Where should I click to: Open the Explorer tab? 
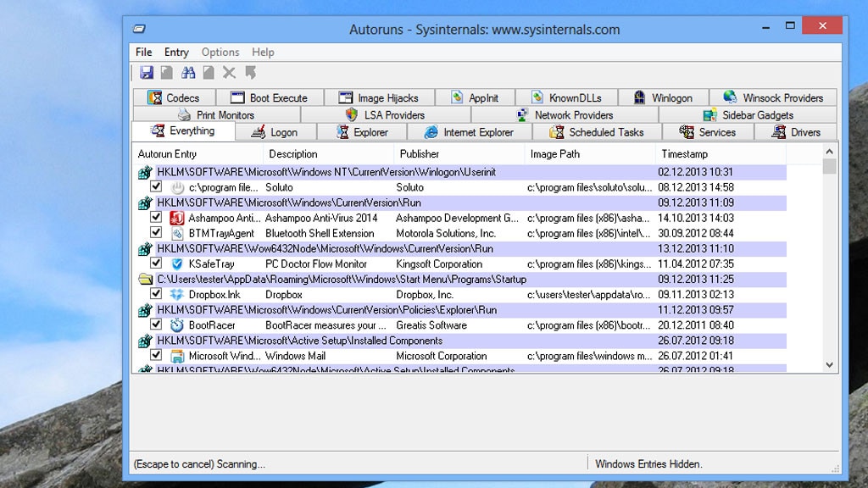362,132
